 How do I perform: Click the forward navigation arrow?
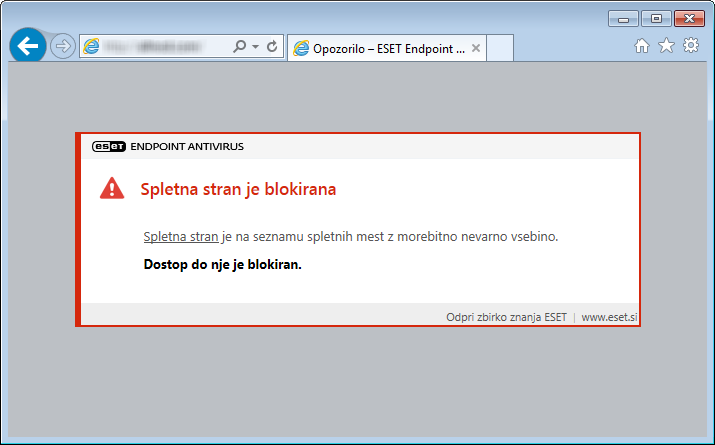(62, 46)
